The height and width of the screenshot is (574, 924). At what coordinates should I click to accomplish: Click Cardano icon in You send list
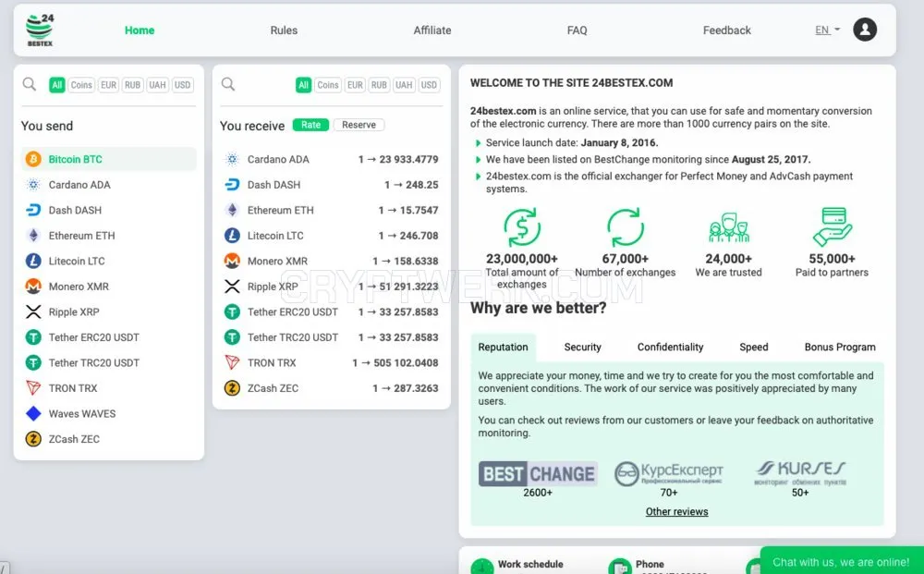click(33, 185)
